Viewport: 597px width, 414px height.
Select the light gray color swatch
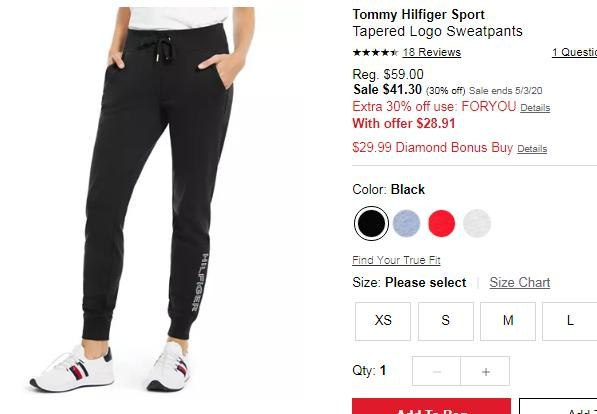(x=477, y=224)
